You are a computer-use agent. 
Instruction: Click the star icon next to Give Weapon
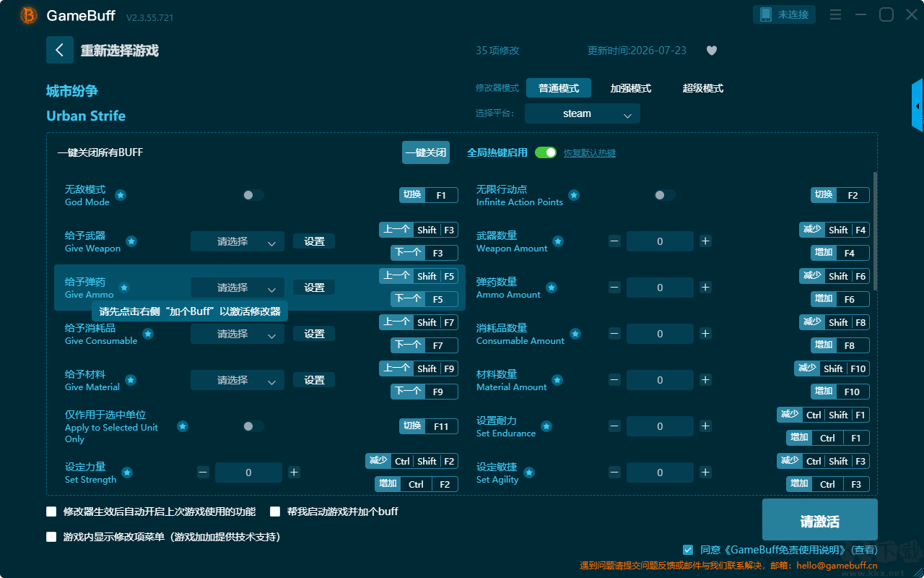131,241
